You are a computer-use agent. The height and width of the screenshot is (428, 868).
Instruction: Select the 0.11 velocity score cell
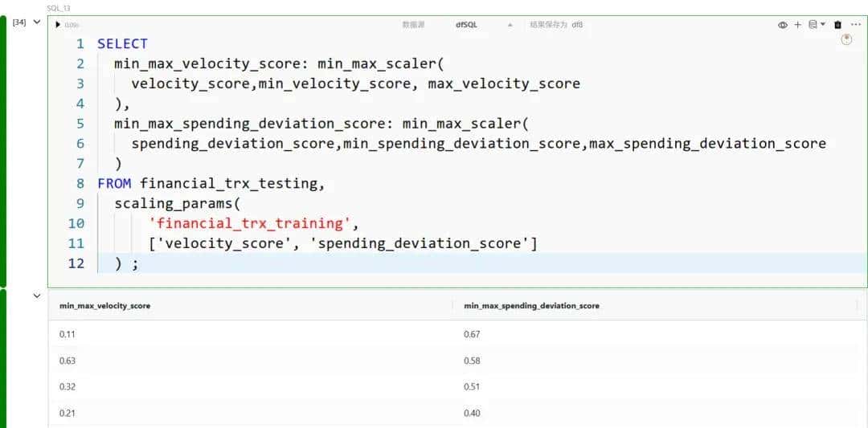(x=68, y=334)
